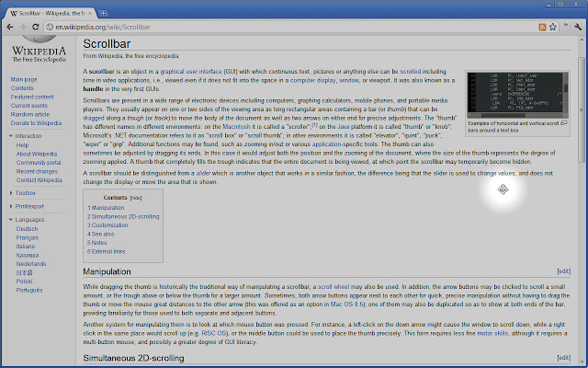The width and height of the screenshot is (588, 368).
Task: Jump to 2 Simultaneous 2D-scrolling in Contents
Action: tap(123, 217)
